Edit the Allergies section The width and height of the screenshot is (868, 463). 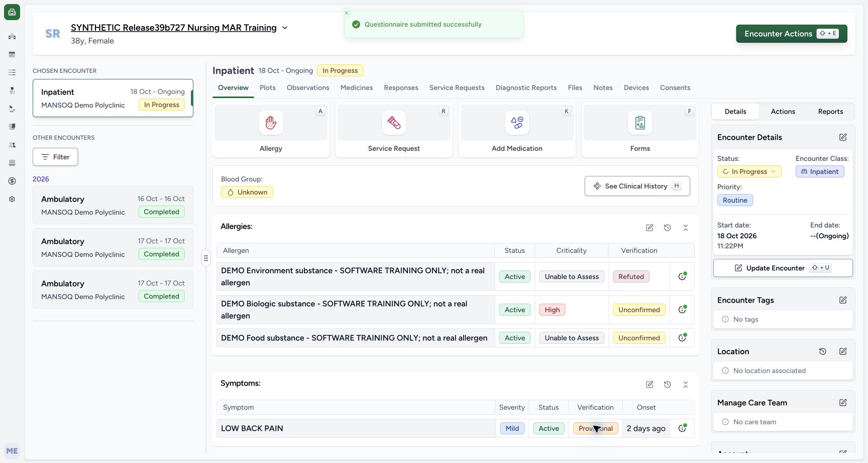click(x=649, y=228)
